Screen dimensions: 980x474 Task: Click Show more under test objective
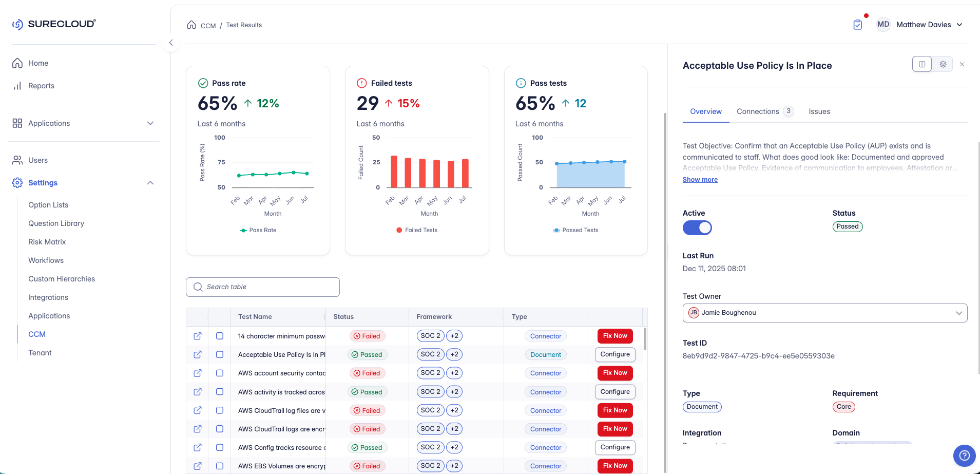pyautogui.click(x=700, y=180)
